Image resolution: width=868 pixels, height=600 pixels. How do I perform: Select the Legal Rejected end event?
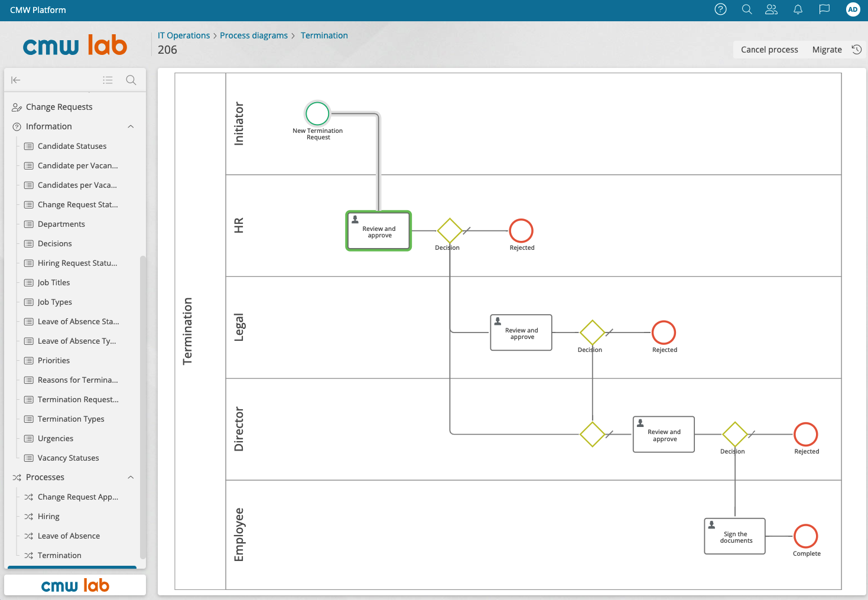664,332
